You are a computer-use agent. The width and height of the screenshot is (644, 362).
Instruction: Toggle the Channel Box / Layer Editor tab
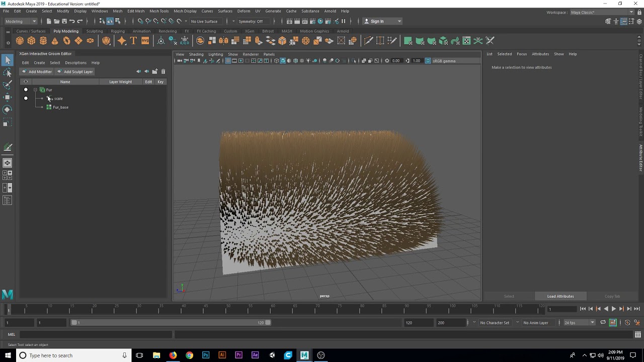pos(641,76)
